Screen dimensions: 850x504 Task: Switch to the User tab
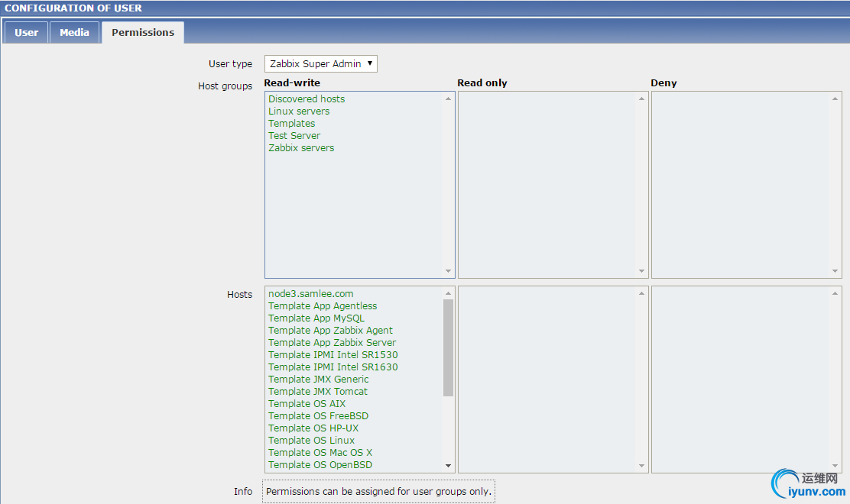(26, 33)
